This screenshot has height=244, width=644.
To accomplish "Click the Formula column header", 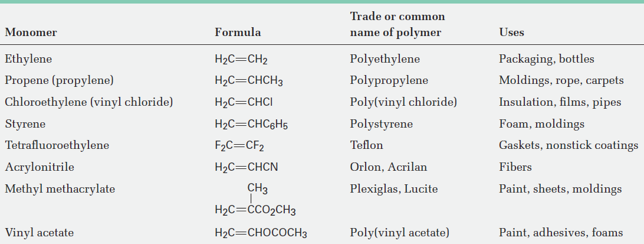I will point(238,32).
